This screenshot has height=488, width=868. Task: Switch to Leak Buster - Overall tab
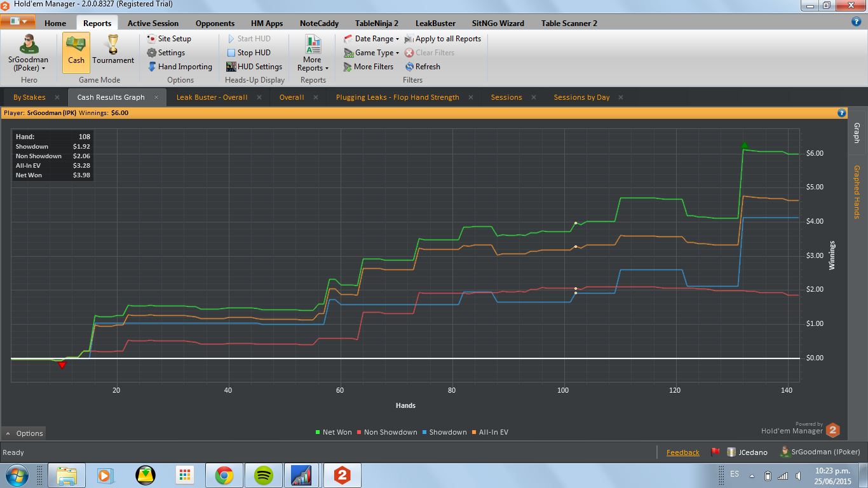click(x=212, y=97)
